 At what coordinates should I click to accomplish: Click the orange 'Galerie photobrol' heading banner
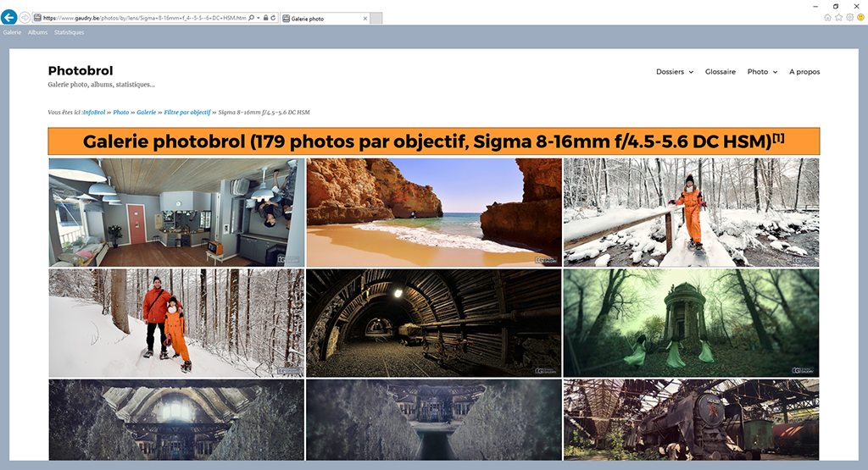point(434,141)
